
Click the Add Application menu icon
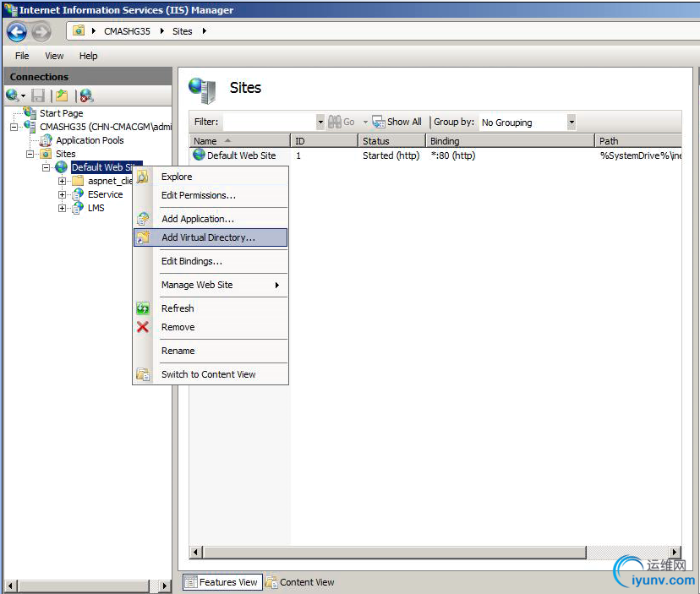[143, 219]
